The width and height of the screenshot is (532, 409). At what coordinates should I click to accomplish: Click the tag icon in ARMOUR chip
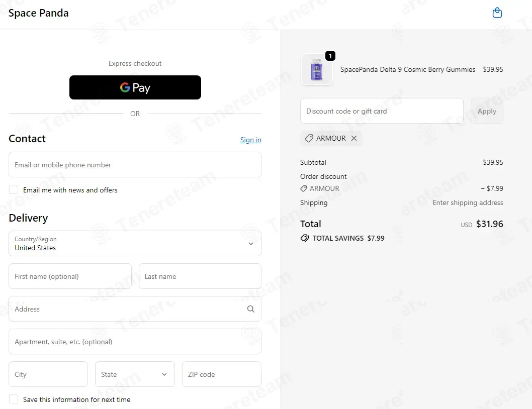pyautogui.click(x=309, y=138)
